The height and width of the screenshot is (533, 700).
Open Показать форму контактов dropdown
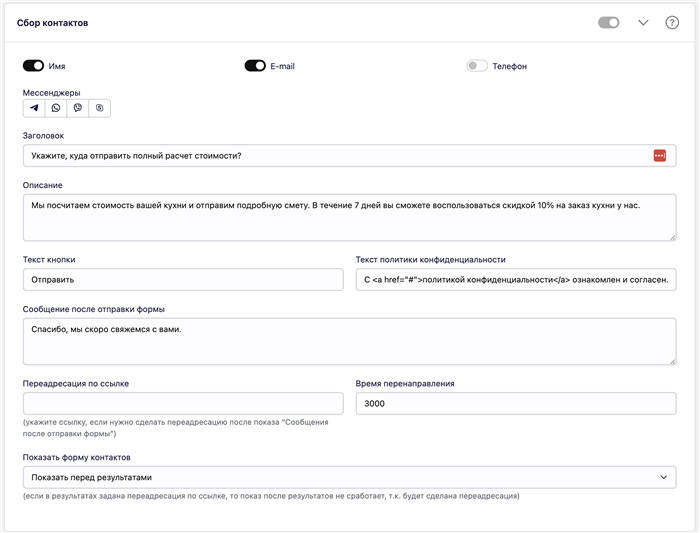tap(350, 477)
